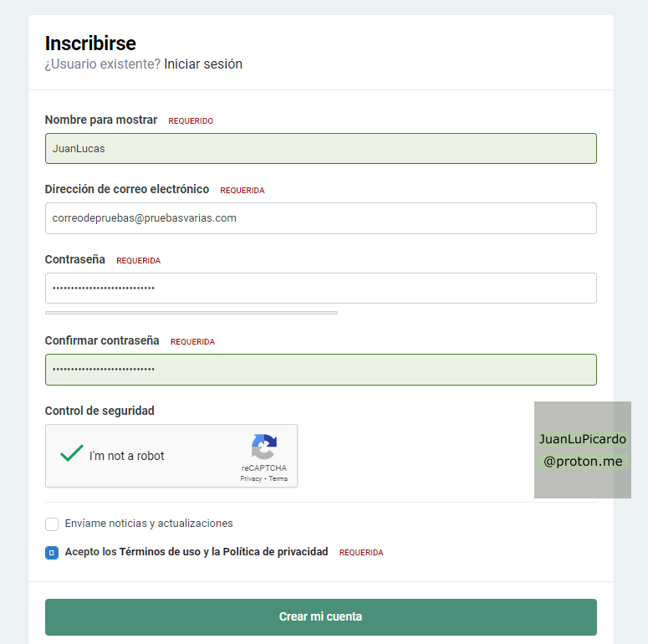The image size is (648, 644).
Task: Open reCAPTCHA Privacy link
Action: click(251, 479)
